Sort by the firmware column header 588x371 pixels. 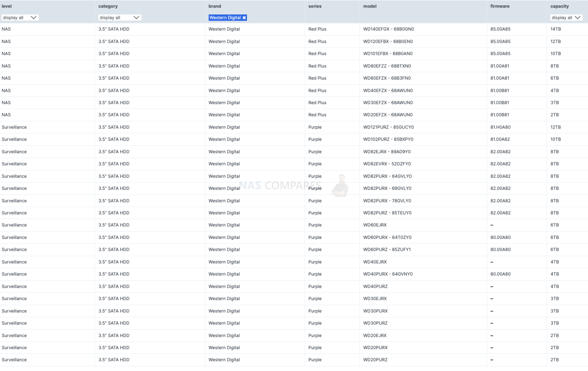500,6
